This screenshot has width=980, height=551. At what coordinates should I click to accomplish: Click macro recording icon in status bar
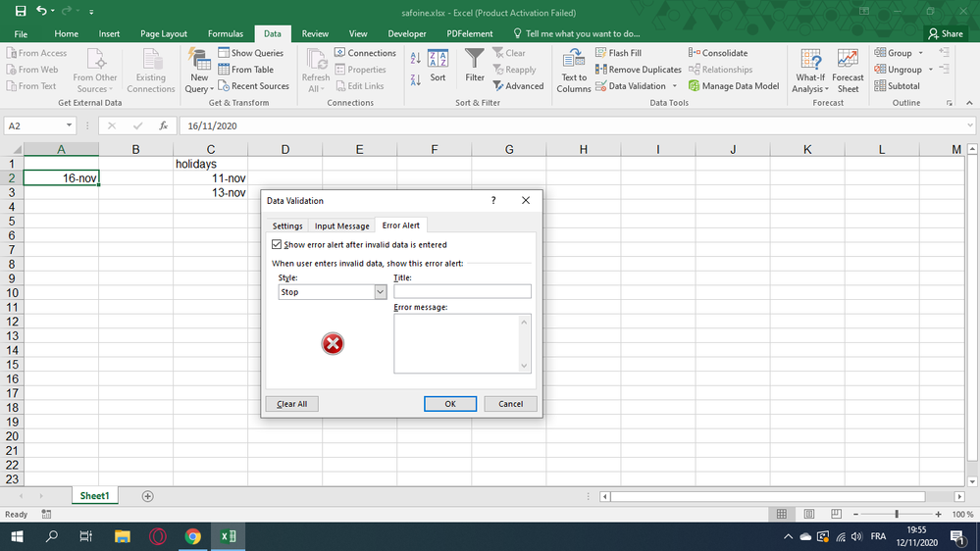coord(46,514)
